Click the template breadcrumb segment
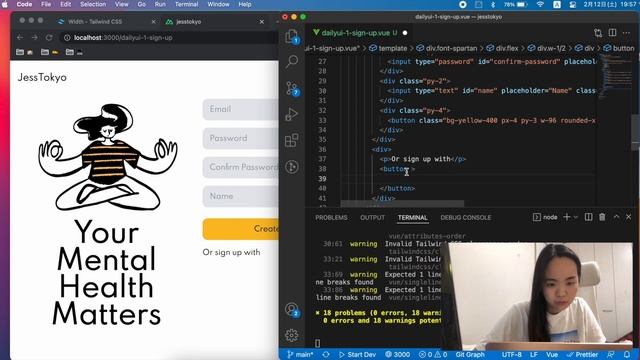Image resolution: width=640 pixels, height=360 pixels. 388,48
